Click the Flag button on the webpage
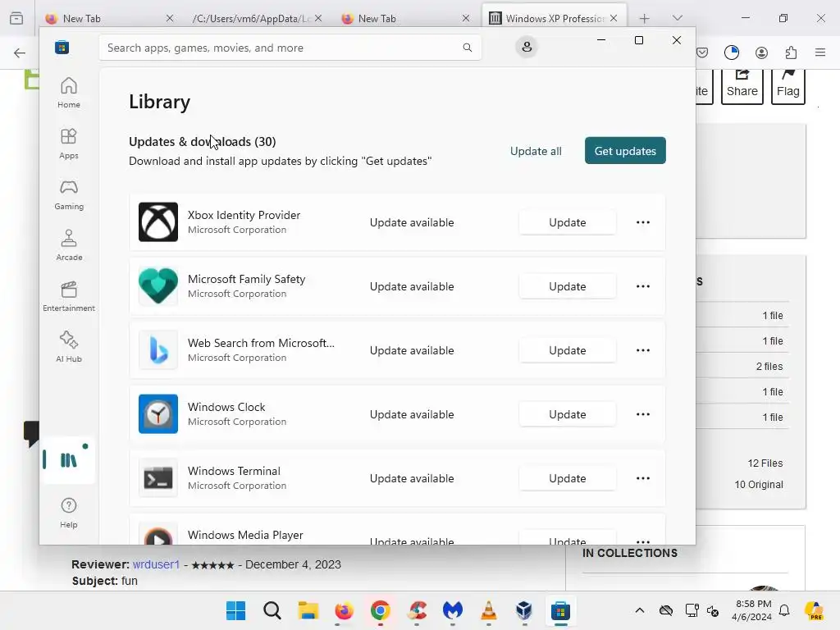840x630 pixels. coord(788,87)
